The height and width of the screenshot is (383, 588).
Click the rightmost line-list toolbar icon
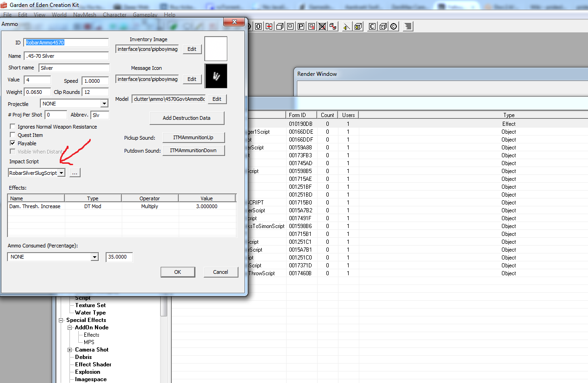click(x=407, y=26)
